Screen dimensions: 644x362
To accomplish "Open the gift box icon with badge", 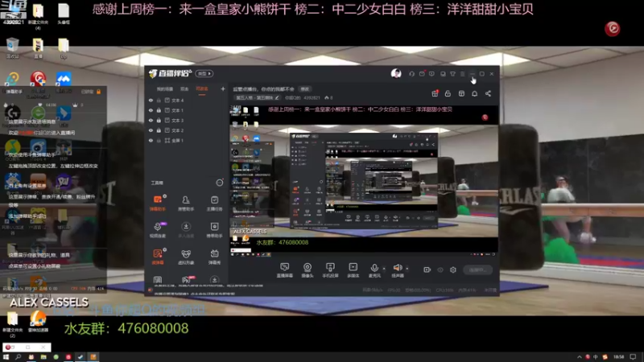I will pos(435,93).
